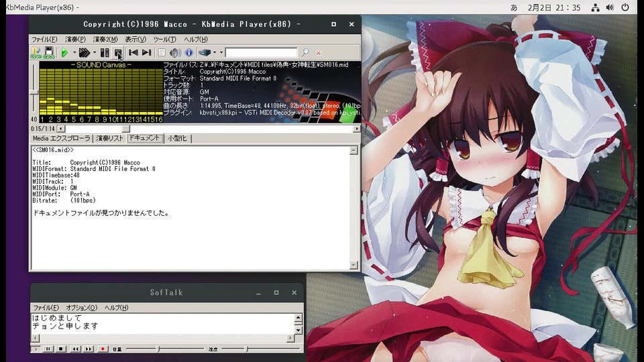The width and height of the screenshot is (644, 362).
Task: Switch to the 演奏リスト tab
Action: coord(109,139)
